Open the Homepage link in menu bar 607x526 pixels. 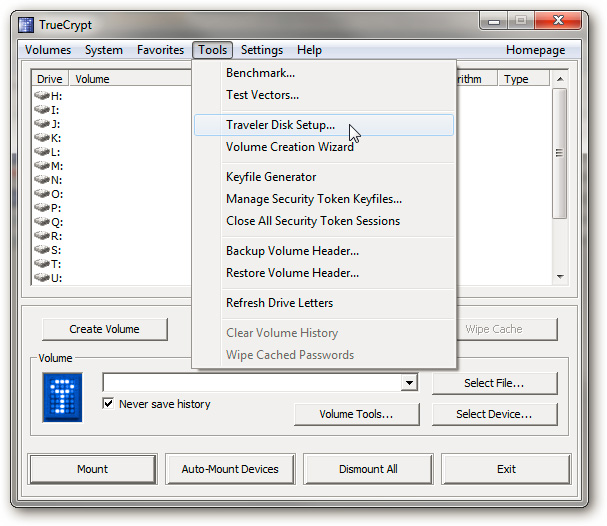tap(535, 50)
